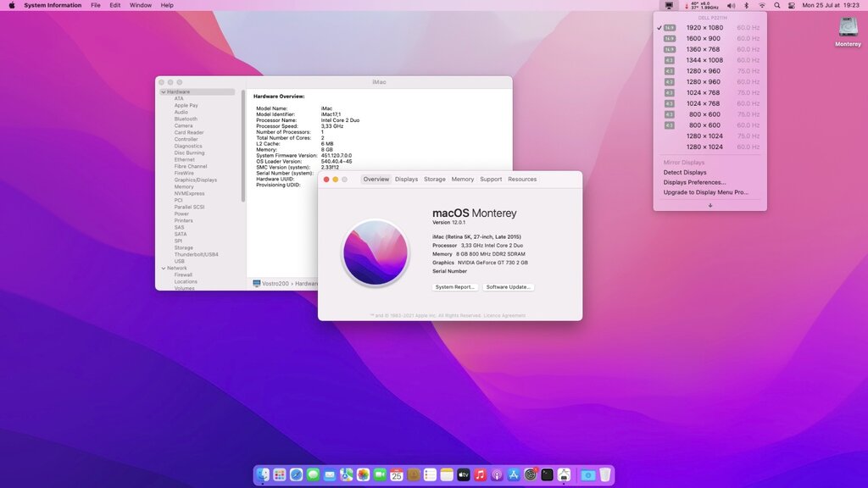
Task: Click the System Report... button
Action: (455, 287)
